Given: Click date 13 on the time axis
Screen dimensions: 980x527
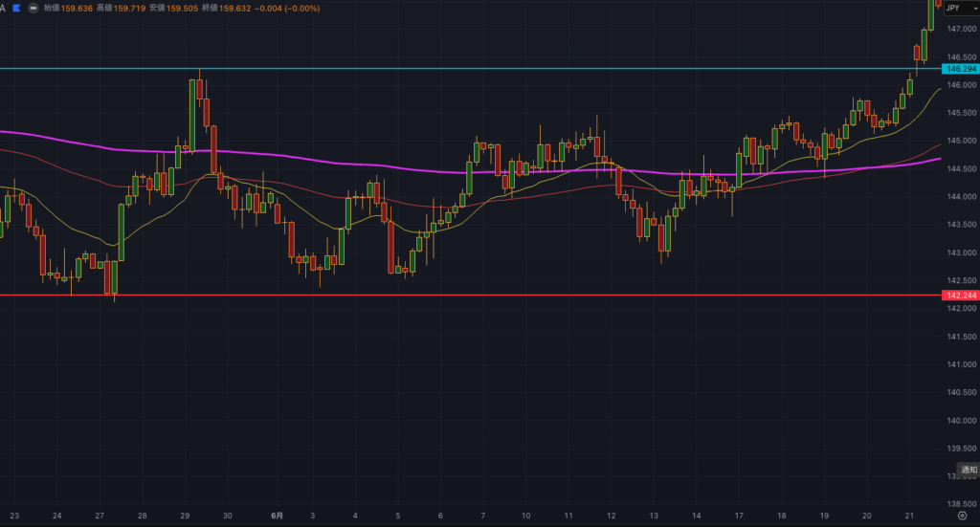Looking at the screenshot, I should (654, 516).
